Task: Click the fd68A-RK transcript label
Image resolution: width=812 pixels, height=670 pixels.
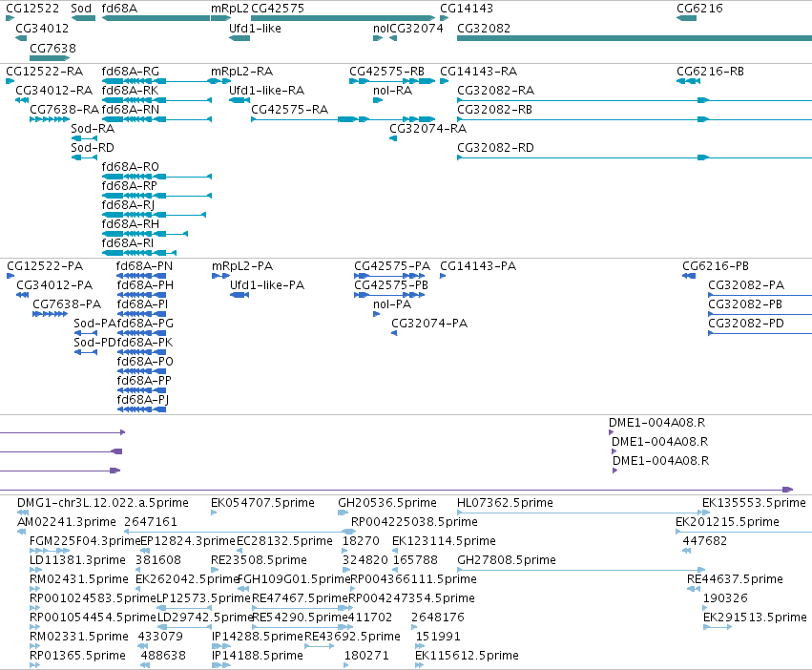Action: pyautogui.click(x=130, y=90)
